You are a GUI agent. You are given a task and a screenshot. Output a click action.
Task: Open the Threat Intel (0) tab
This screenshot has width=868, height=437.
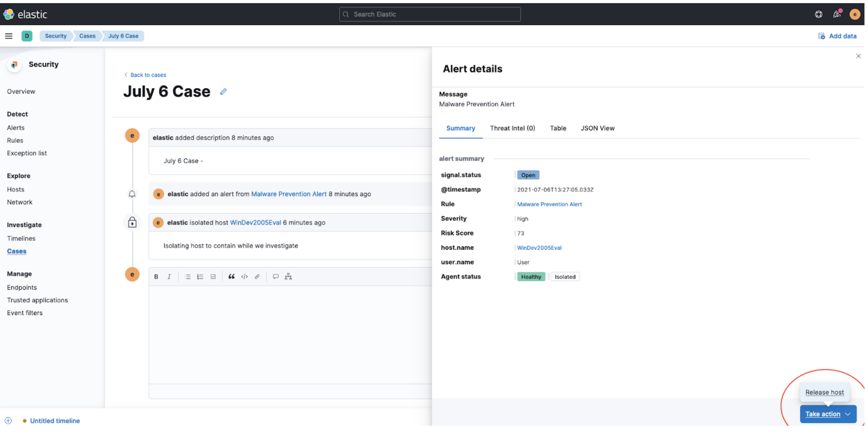pyautogui.click(x=512, y=128)
